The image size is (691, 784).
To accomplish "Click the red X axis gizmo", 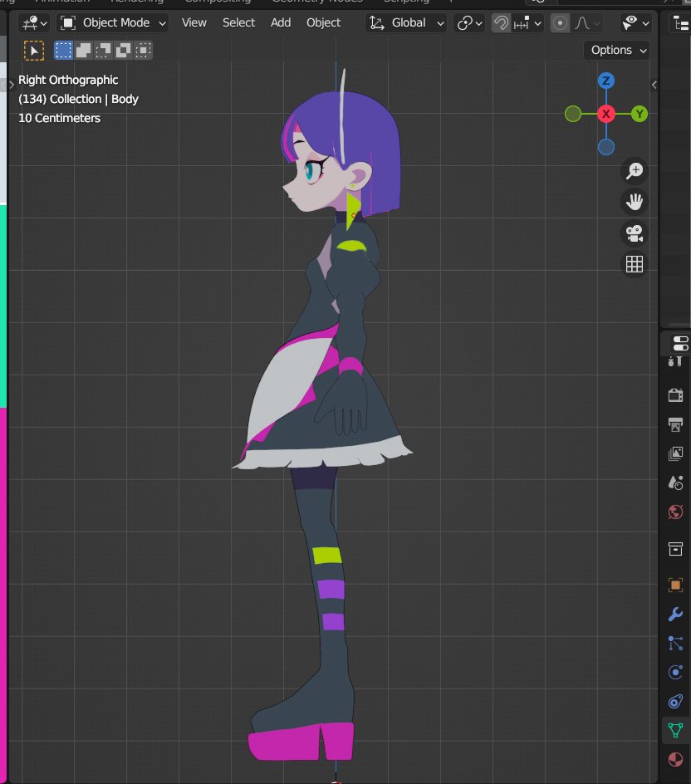I will tap(606, 114).
